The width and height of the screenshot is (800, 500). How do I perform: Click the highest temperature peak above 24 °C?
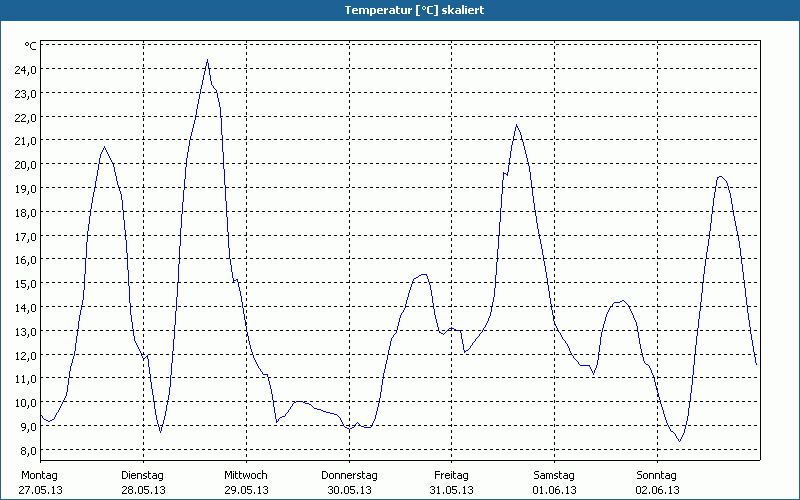click(207, 60)
